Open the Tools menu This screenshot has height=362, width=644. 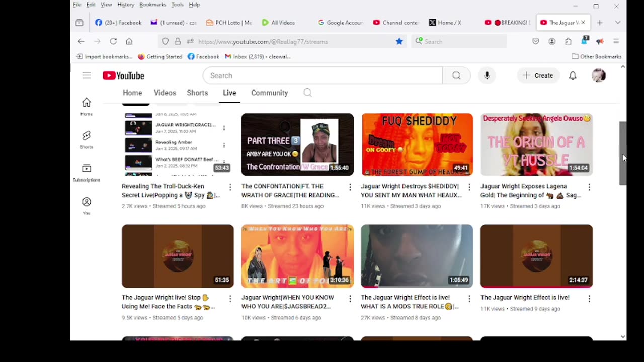pyautogui.click(x=177, y=5)
